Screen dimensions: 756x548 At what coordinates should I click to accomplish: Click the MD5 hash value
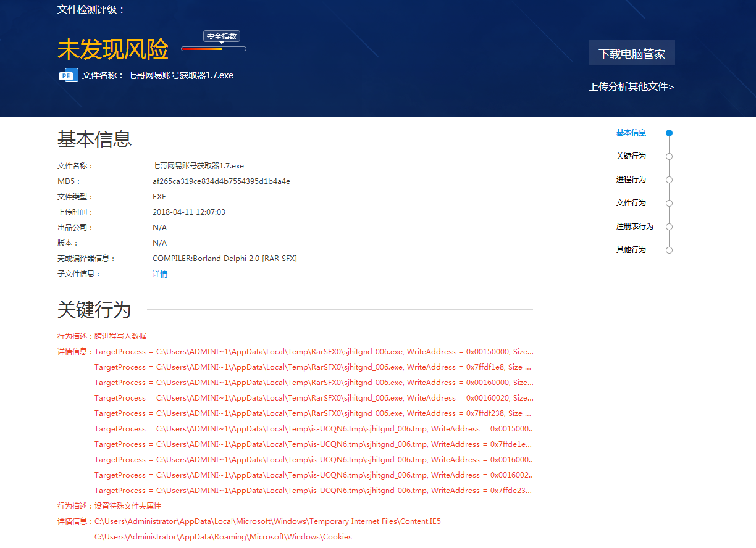(x=221, y=181)
